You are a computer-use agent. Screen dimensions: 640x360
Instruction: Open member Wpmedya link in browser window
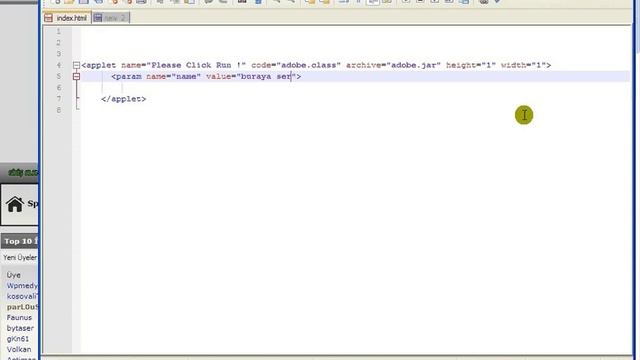point(22,286)
